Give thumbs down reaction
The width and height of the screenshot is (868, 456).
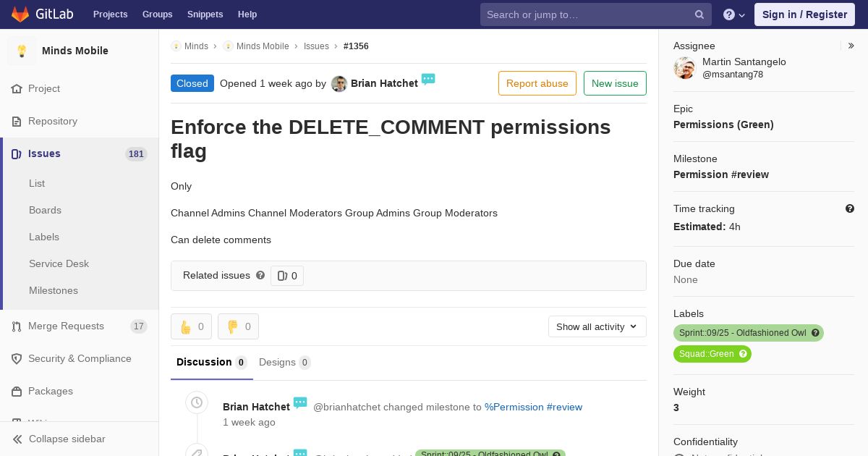[238, 326]
